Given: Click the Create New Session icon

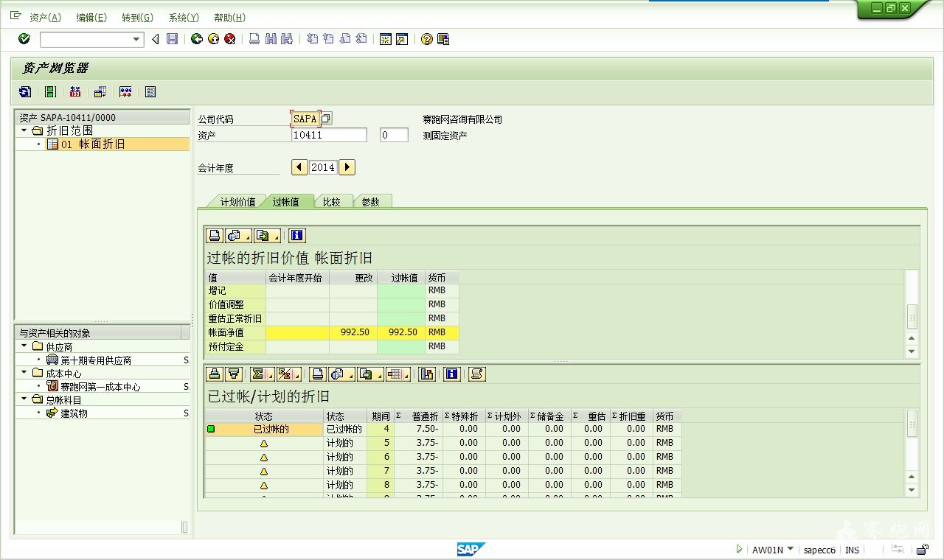Looking at the screenshot, I should click(x=385, y=39).
